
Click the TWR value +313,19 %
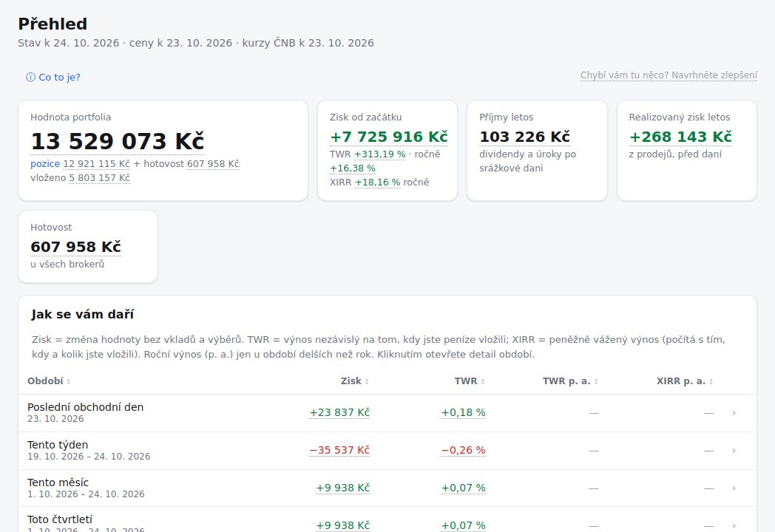pos(379,154)
